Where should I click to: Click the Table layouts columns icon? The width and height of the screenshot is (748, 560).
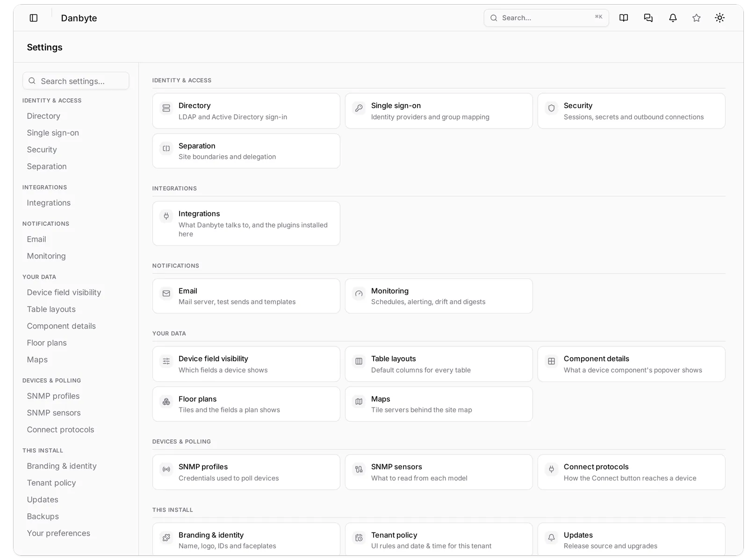pyautogui.click(x=359, y=361)
